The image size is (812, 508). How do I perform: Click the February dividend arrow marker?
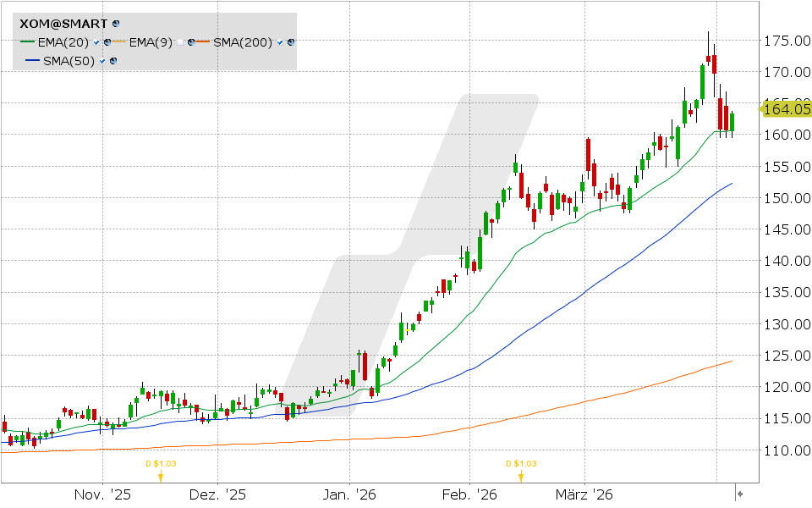tap(521, 476)
